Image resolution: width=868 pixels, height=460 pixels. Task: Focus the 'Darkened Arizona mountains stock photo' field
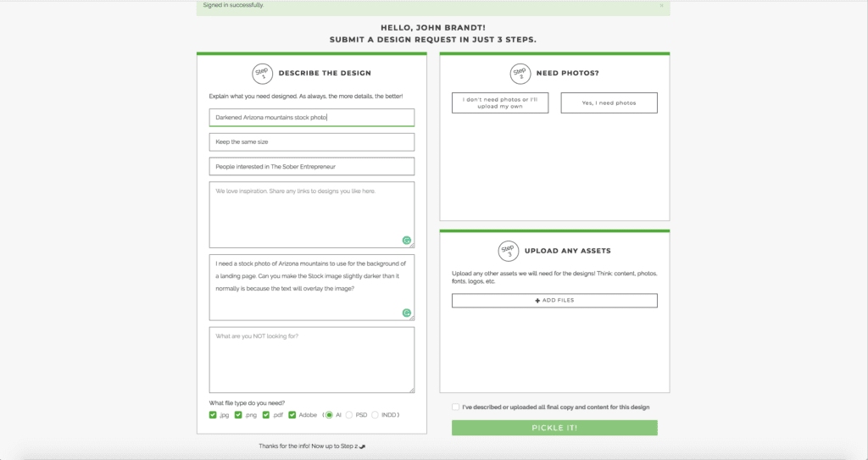[x=312, y=118]
